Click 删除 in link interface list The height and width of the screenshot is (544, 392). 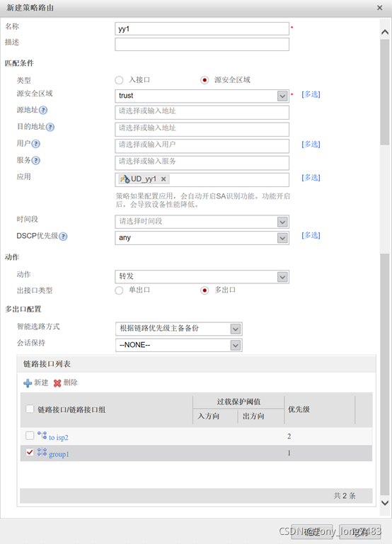coord(70,382)
